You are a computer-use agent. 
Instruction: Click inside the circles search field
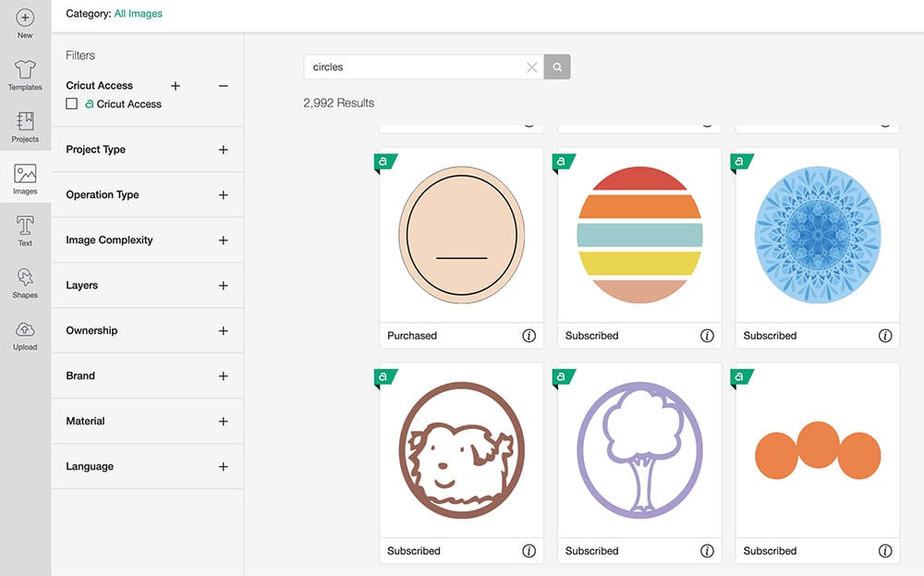tap(416, 67)
